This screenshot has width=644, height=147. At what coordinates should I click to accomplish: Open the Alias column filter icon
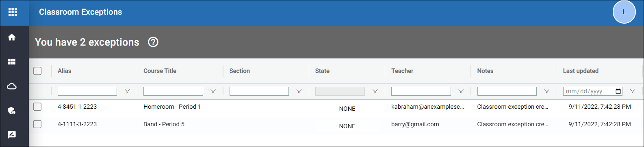(127, 91)
